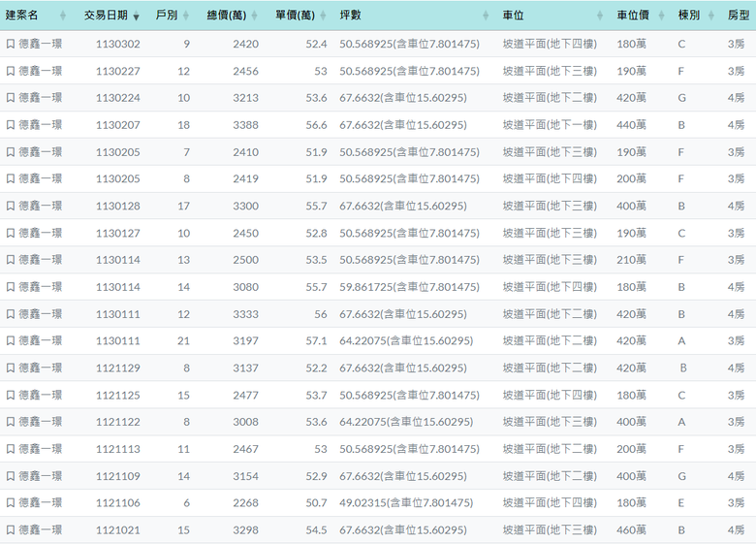Viewport: 756px width, 544px height.
Task: Open 德鑫一環 link in the 1121021 row
Action: (x=41, y=530)
